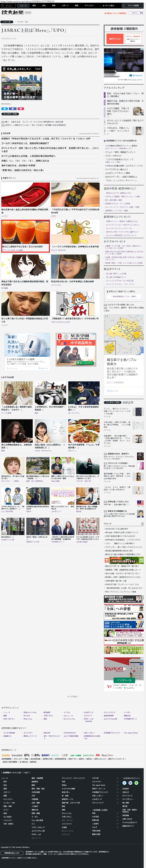Click 【ジャイアンツ】ウィンドブレーカー present link
This screenshot has width=146, height=868.
pyautogui.click(x=119, y=228)
